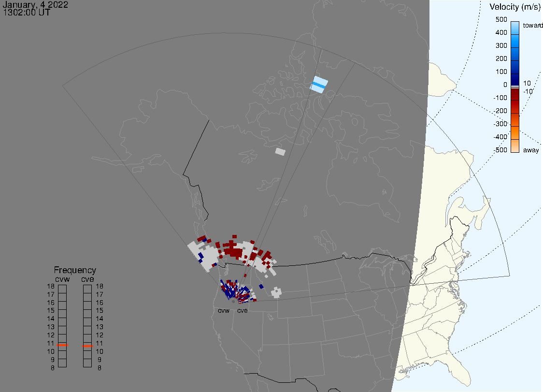Click the '-10' ground scatter threshold label
Viewport: 543px width, 392px height.
528,91
